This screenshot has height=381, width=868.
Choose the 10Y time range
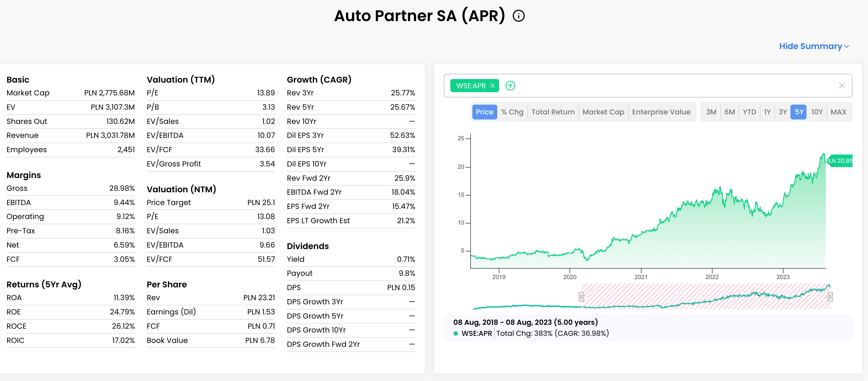(x=817, y=112)
